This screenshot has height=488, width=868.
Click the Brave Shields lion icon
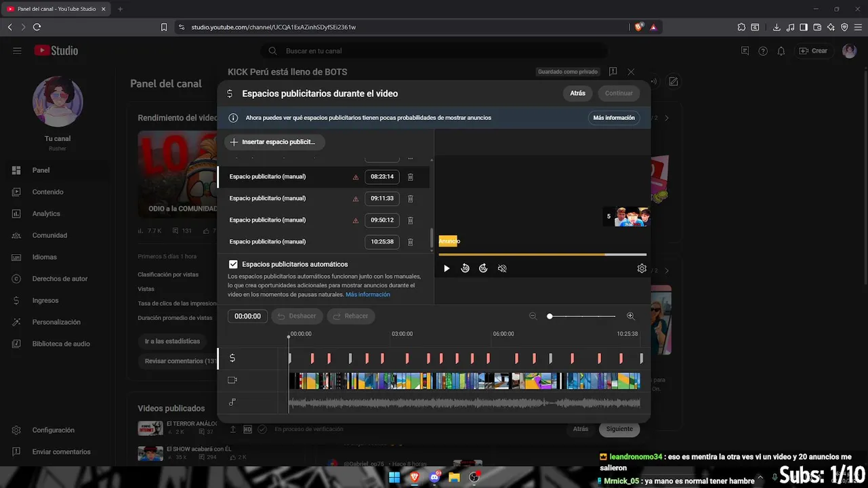tap(639, 27)
